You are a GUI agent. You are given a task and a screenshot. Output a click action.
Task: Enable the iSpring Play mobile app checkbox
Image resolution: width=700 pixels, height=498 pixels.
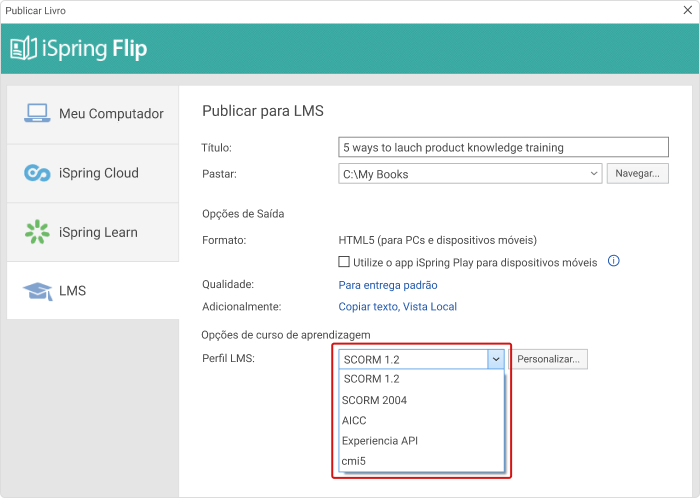click(344, 261)
